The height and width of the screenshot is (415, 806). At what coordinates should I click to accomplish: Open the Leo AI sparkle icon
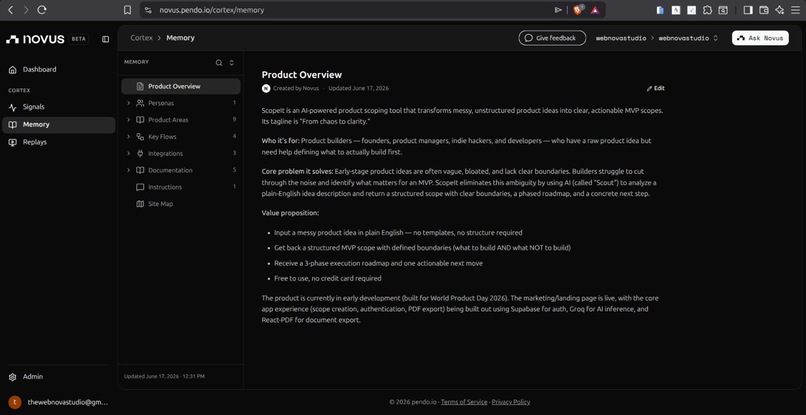tap(779, 10)
